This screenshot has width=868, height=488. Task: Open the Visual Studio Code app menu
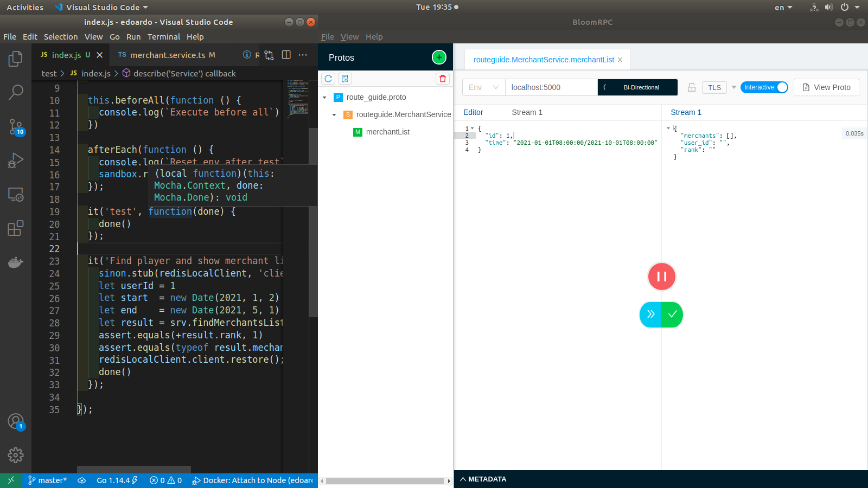tap(101, 7)
